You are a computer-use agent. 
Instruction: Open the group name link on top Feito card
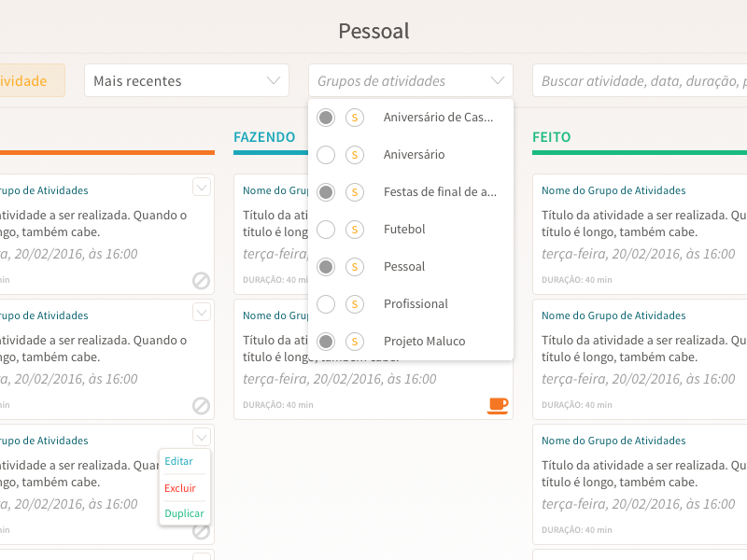click(x=613, y=190)
